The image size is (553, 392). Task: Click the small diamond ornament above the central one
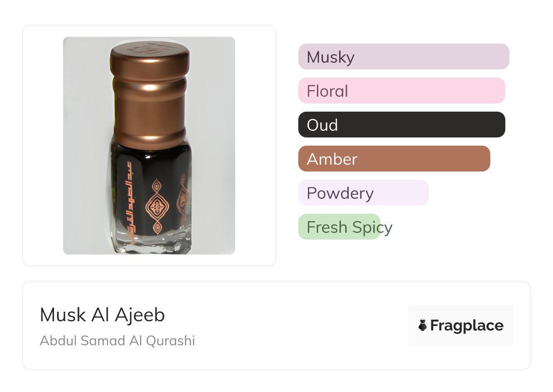pos(157,186)
